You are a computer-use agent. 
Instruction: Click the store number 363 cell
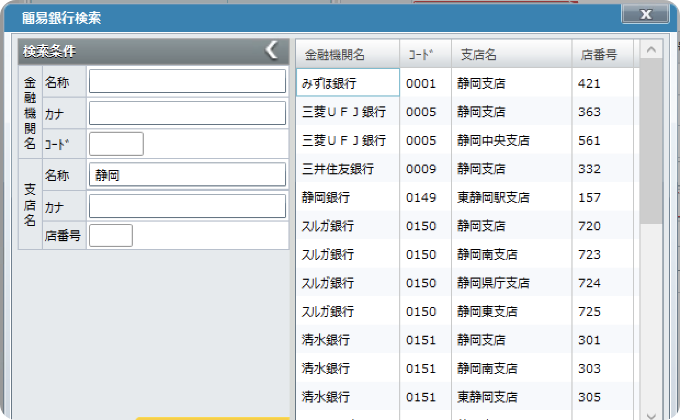[603, 112]
